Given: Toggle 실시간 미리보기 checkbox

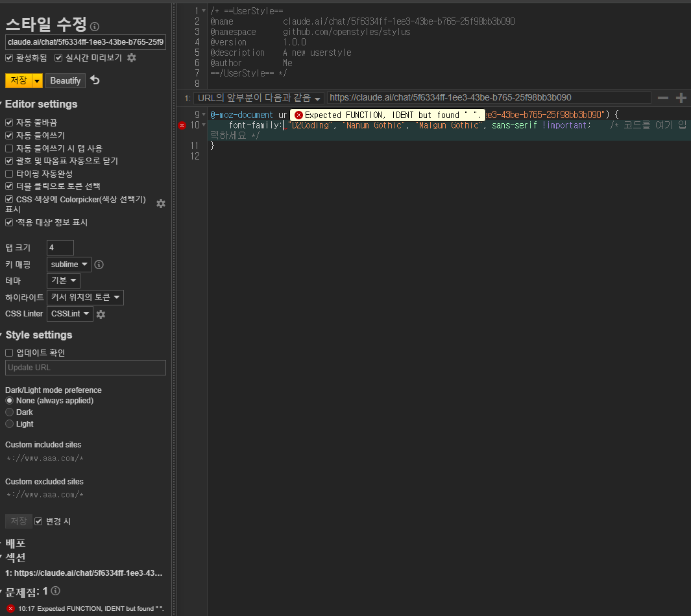Looking at the screenshot, I should point(58,58).
